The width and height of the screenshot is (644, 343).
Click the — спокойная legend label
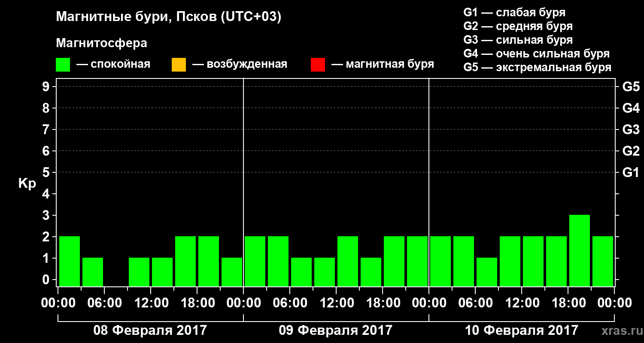(113, 65)
